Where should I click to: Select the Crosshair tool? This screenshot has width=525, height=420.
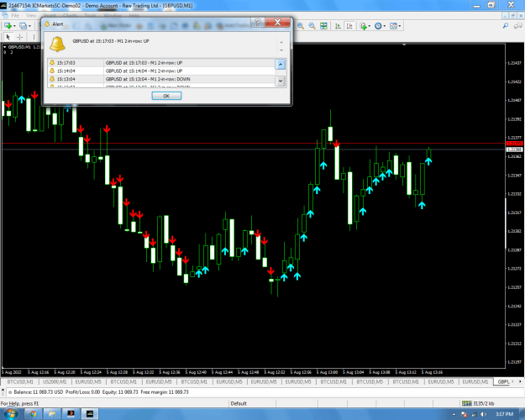(20, 37)
